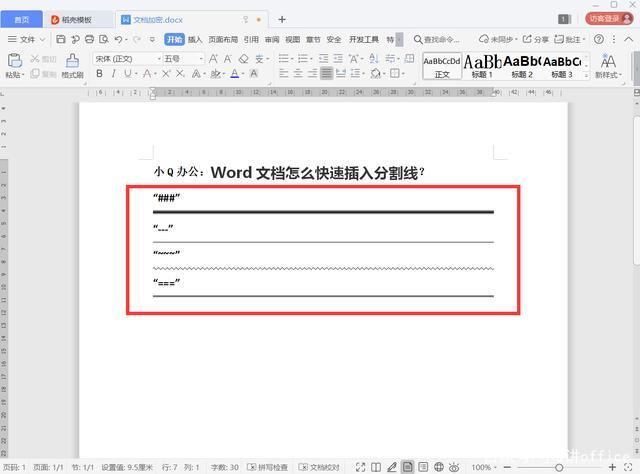Click the 查找命令 search box
Image resolution: width=640 pixels, height=474 pixels.
pos(437,39)
